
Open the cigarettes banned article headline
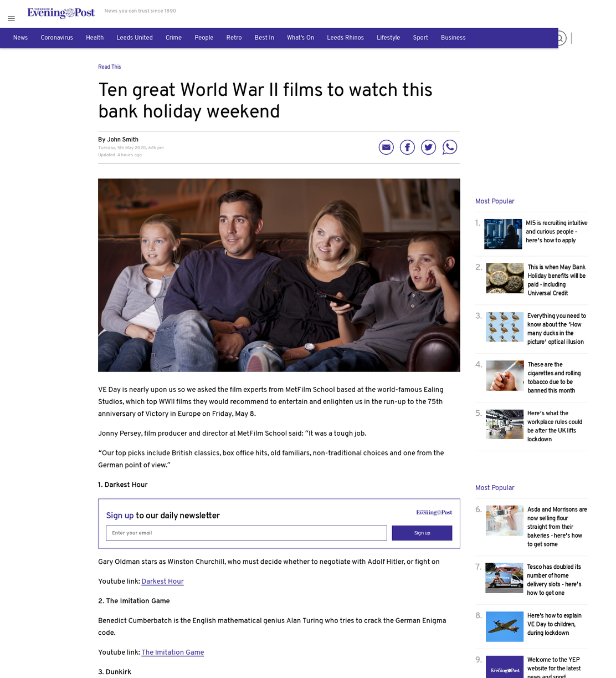pyautogui.click(x=554, y=378)
